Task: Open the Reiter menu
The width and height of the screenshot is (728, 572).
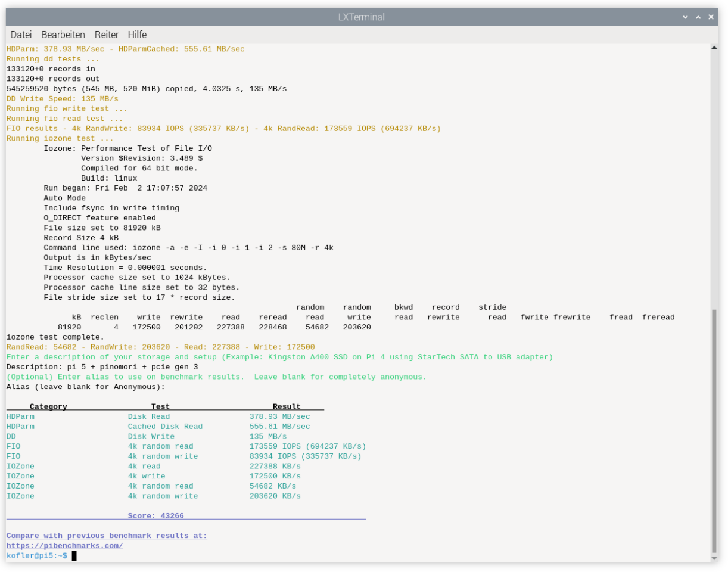Action: point(107,35)
